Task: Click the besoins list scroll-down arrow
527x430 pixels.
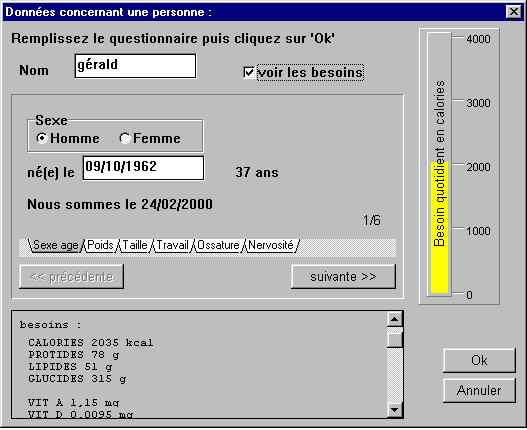Action: 395,409
